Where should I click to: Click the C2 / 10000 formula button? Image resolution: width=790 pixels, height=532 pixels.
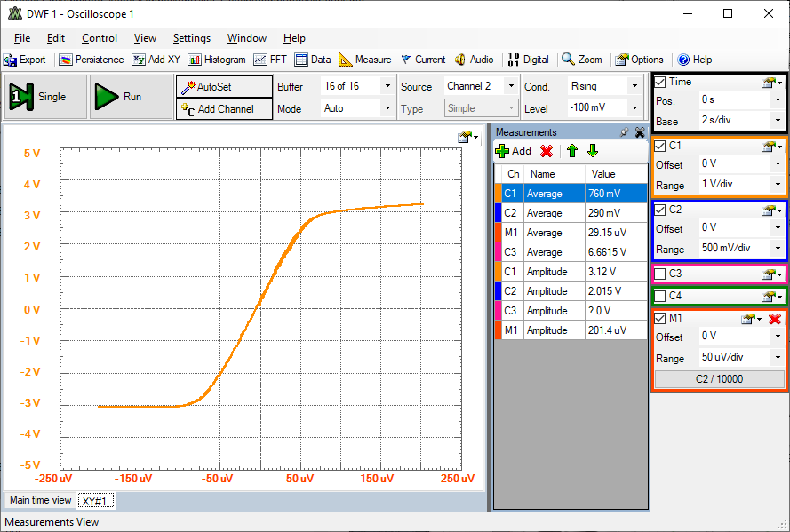point(720,379)
